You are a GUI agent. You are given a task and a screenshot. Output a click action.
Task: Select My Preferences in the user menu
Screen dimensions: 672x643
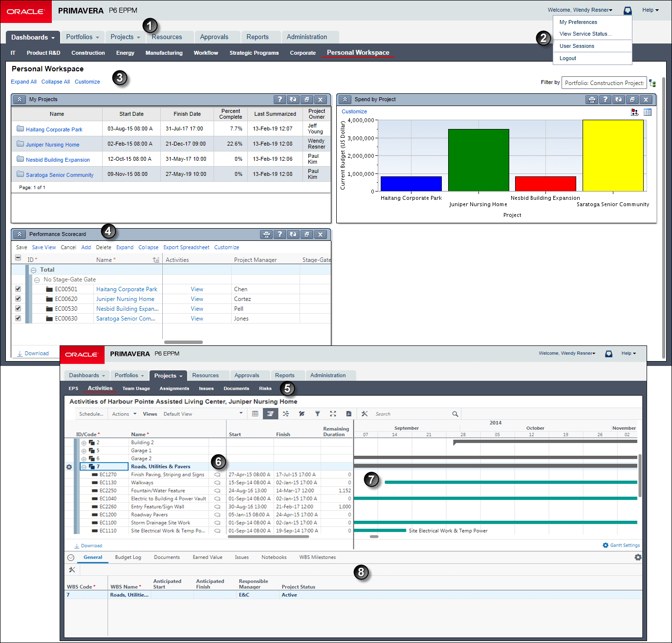point(578,22)
